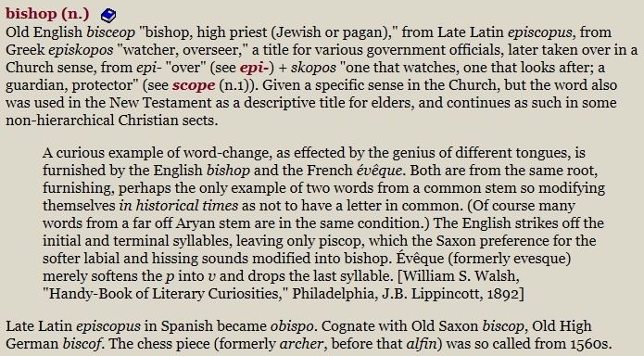This screenshot has width=644, height=356.
Task: Click the italic word "alfin"
Action: click(422, 344)
